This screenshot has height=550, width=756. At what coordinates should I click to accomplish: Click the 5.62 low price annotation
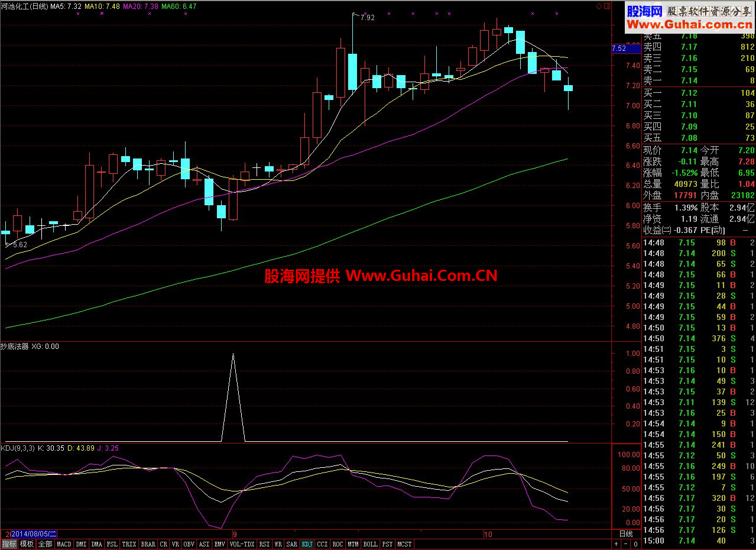(x=20, y=244)
